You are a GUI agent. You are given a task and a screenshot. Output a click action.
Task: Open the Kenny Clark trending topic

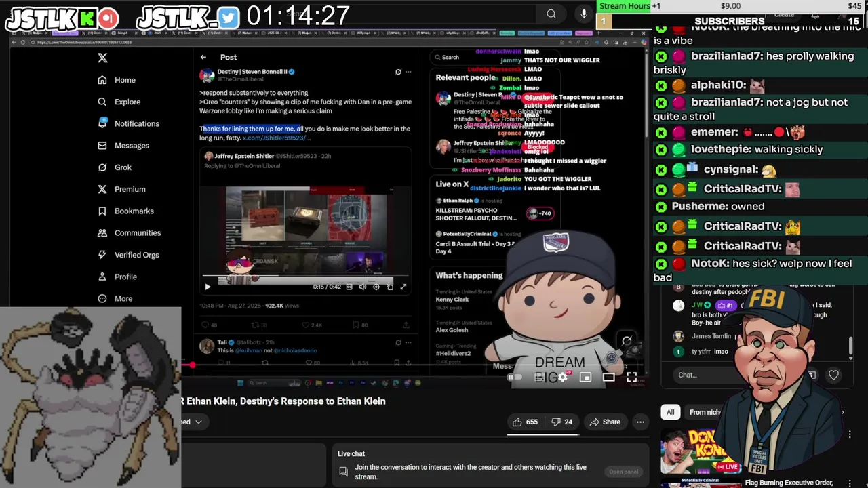(x=452, y=300)
